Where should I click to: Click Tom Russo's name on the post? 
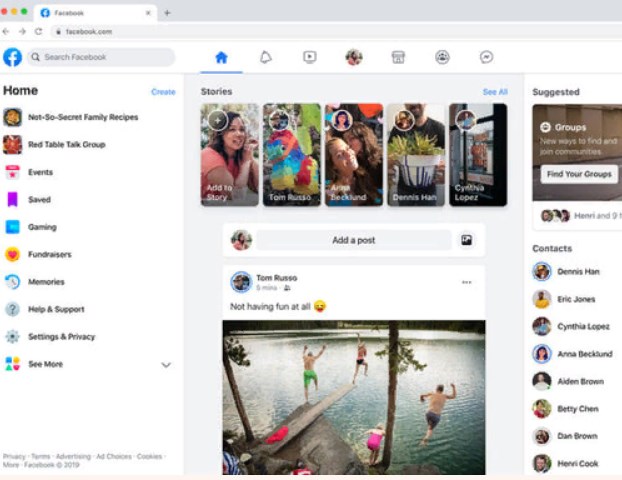pyautogui.click(x=276, y=278)
